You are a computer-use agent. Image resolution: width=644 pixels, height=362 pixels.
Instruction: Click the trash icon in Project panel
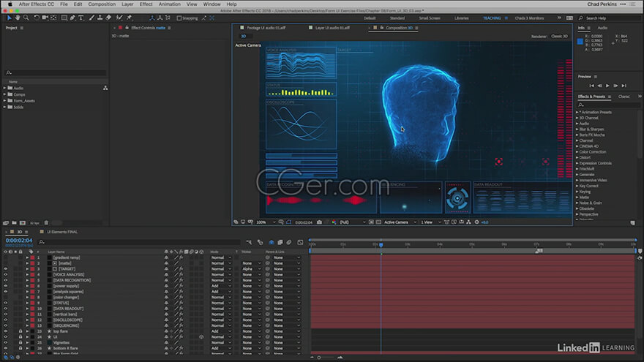click(46, 223)
